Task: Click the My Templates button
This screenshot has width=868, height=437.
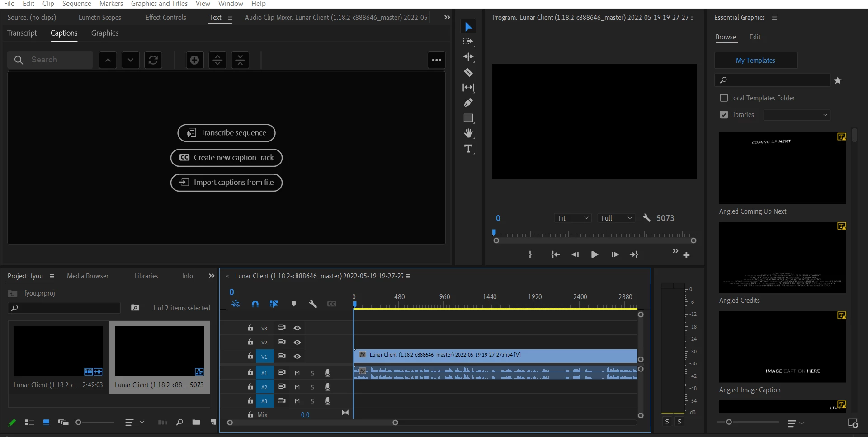Action: click(756, 61)
